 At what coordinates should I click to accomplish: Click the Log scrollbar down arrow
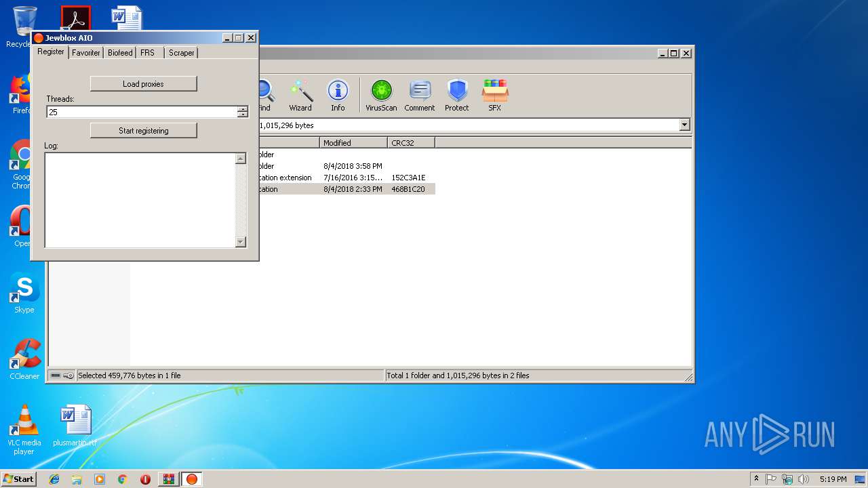point(240,242)
